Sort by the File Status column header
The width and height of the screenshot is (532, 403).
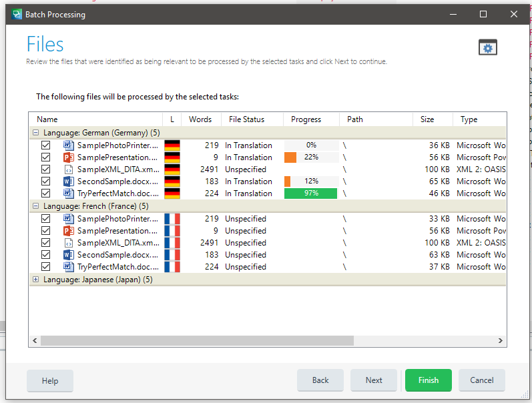coord(246,119)
